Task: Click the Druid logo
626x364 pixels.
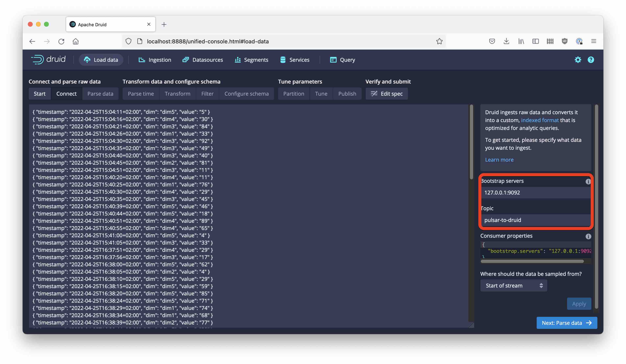Action: coord(48,60)
